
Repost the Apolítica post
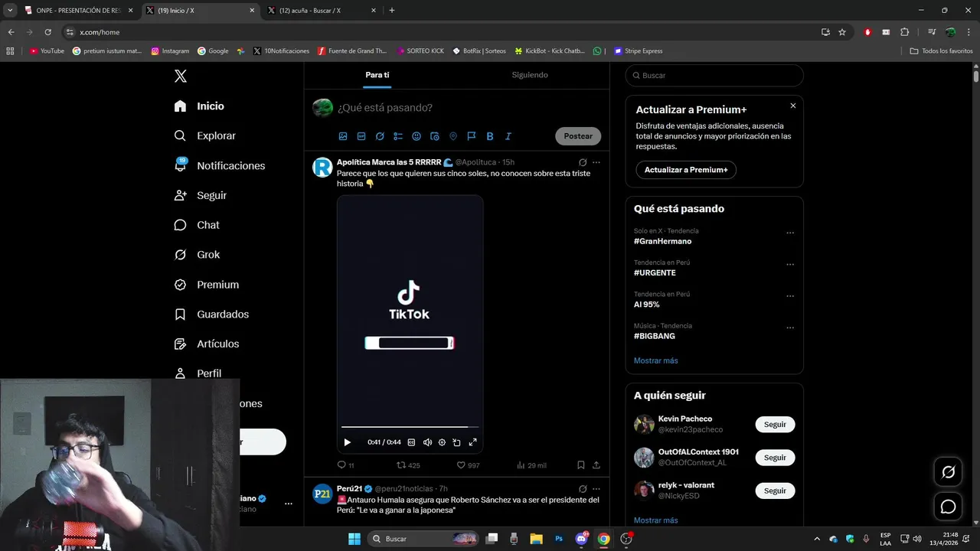[408, 465]
